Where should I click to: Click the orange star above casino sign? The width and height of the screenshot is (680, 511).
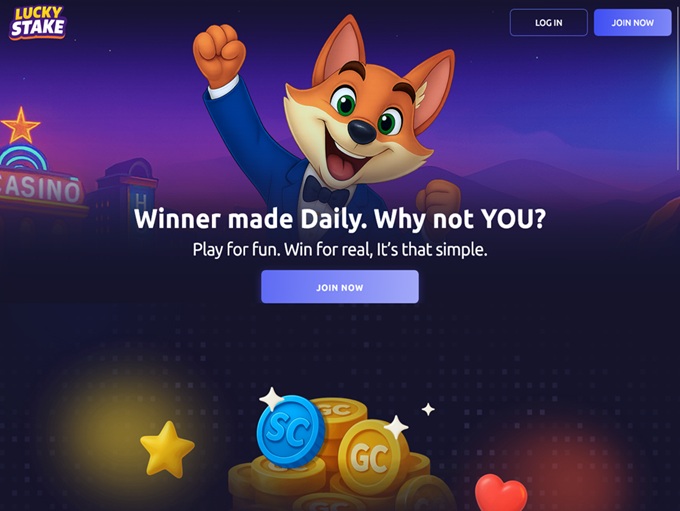point(20,126)
